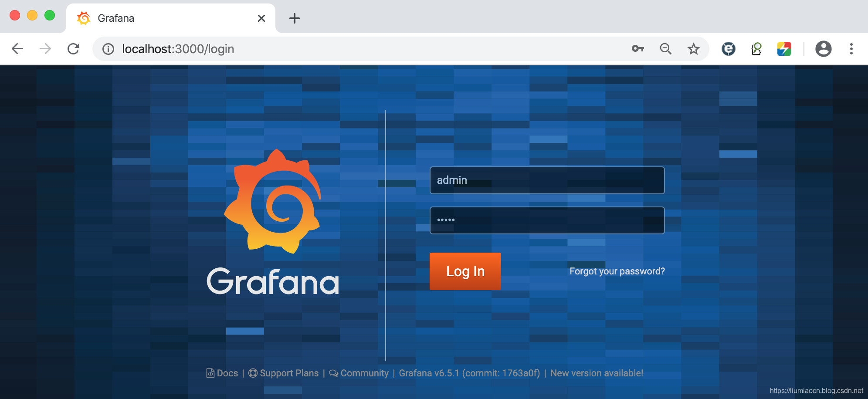
Task: Open Chrome's three-dot menu
Action: pyautogui.click(x=851, y=49)
